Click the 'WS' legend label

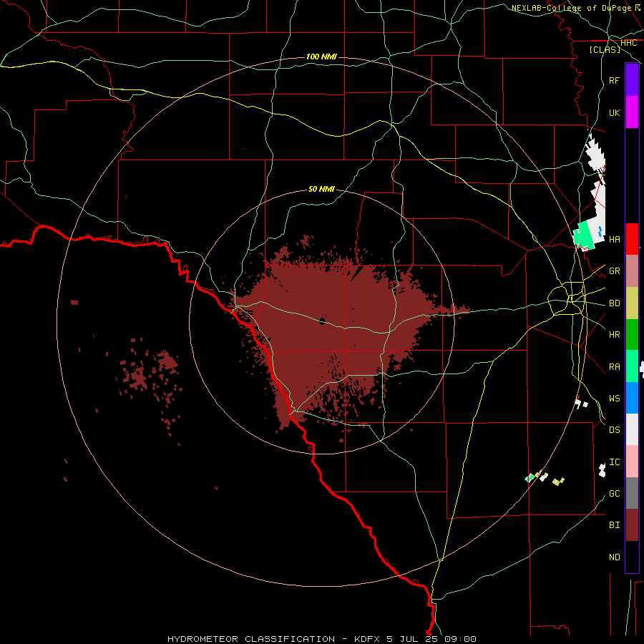[x=614, y=399]
